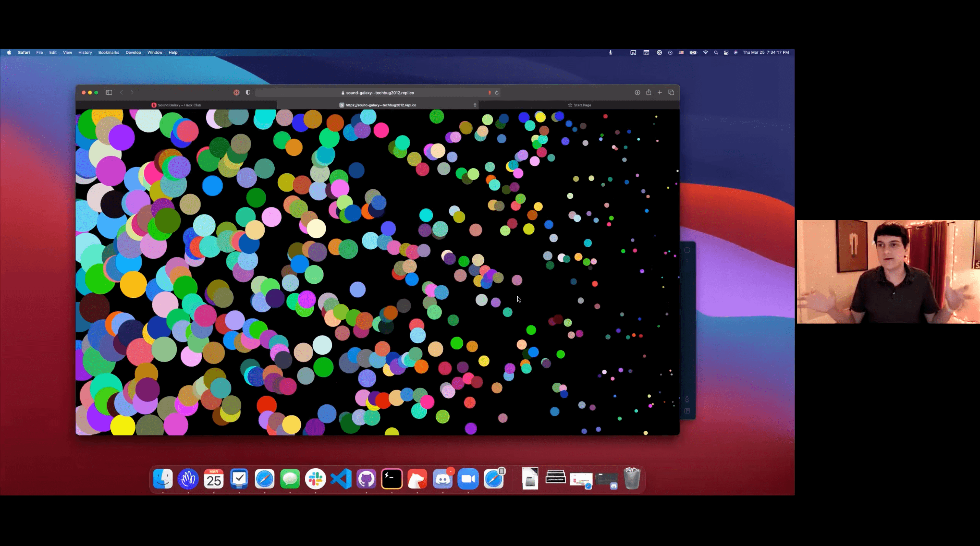
Task: Open the Share menu from the toolbar
Action: pyautogui.click(x=649, y=92)
